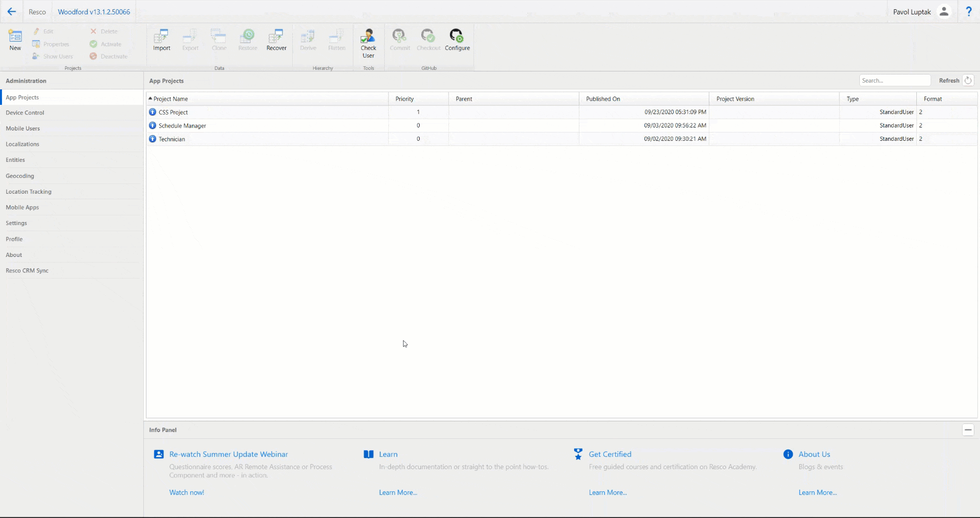
Task: Click the Resco breadcrumb label
Action: click(x=37, y=12)
